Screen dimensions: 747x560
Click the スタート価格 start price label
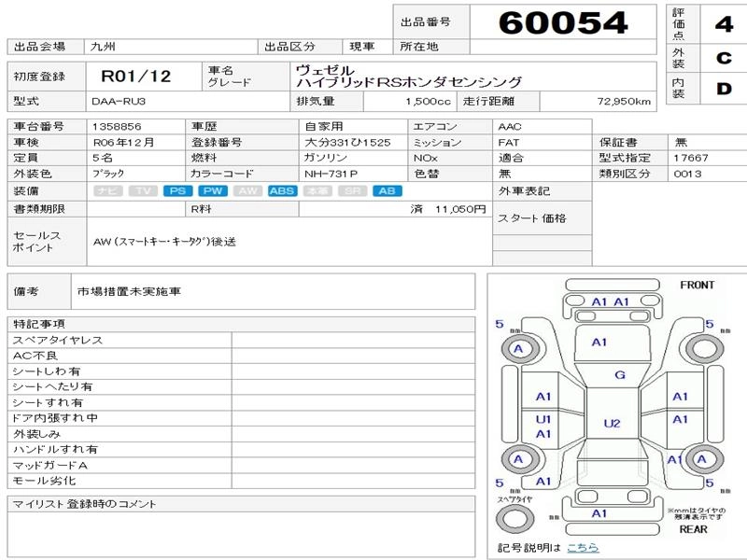tap(531, 218)
